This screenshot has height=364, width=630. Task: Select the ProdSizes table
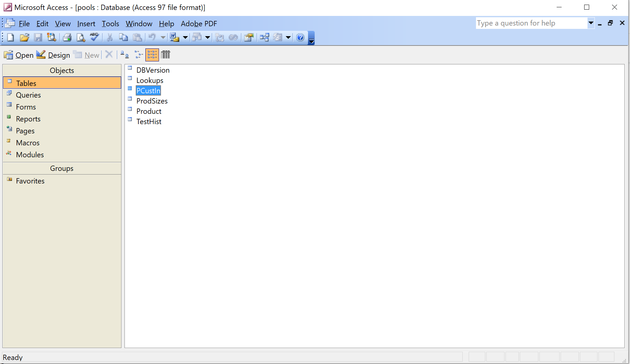(x=152, y=101)
